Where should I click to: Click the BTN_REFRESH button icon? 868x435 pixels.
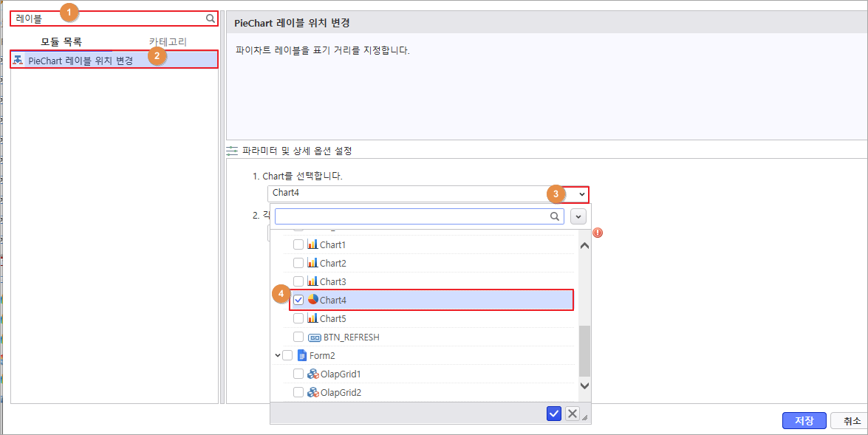point(313,337)
